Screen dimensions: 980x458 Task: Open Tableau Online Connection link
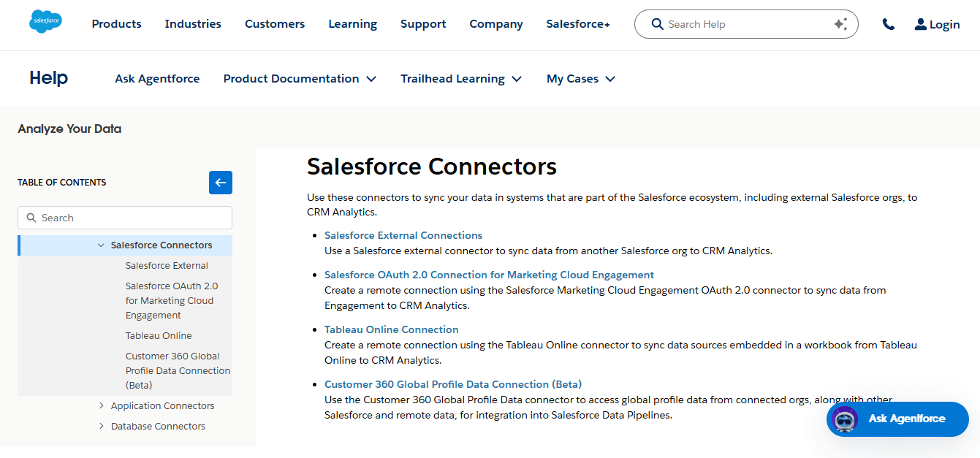tap(392, 329)
